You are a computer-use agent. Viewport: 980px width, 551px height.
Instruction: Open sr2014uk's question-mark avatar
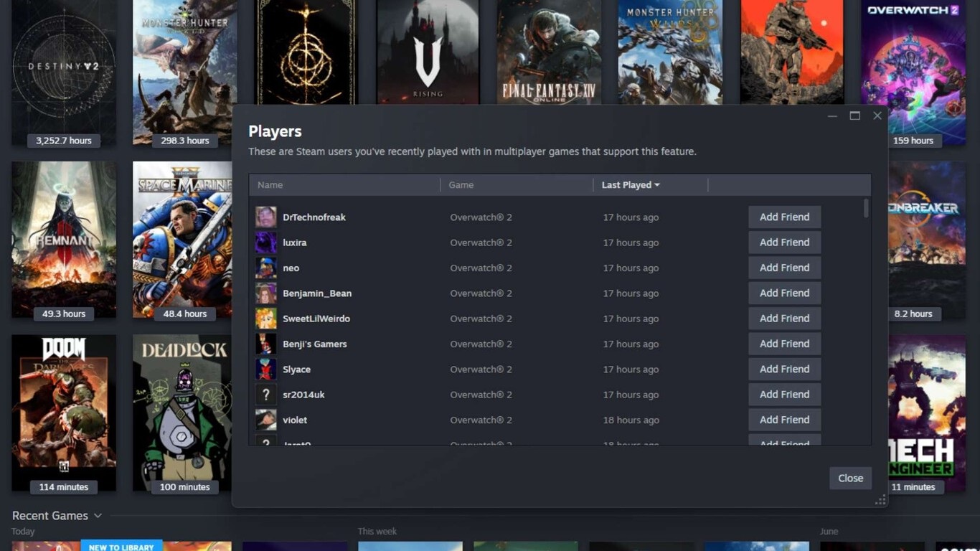(x=266, y=395)
